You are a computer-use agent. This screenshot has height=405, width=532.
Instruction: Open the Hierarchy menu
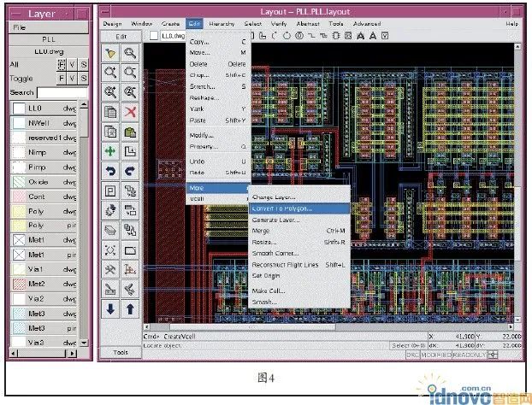click(221, 24)
